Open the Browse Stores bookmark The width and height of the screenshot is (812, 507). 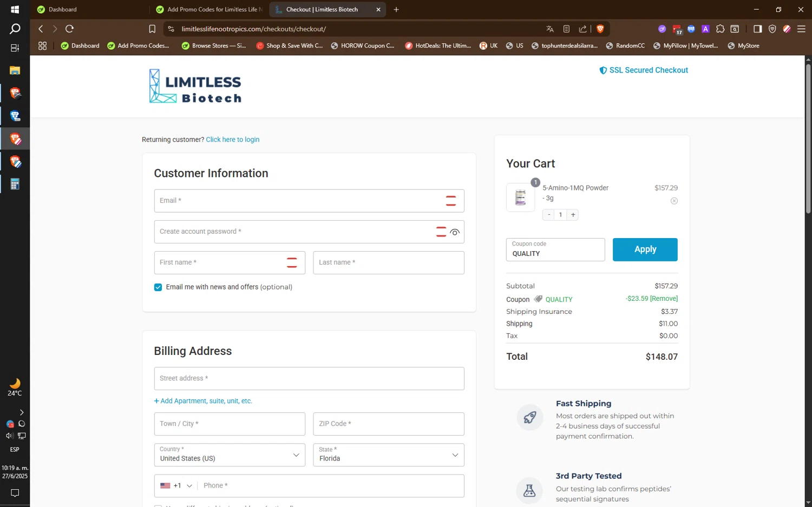tap(214, 45)
